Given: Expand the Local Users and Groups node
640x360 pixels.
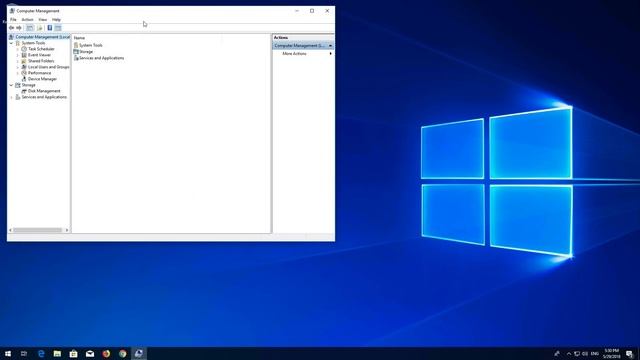Looking at the screenshot, I should pos(18,67).
